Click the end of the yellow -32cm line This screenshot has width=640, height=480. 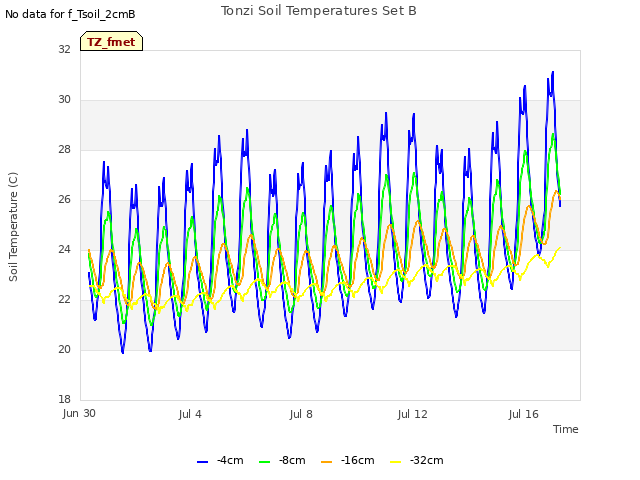pyautogui.click(x=560, y=247)
